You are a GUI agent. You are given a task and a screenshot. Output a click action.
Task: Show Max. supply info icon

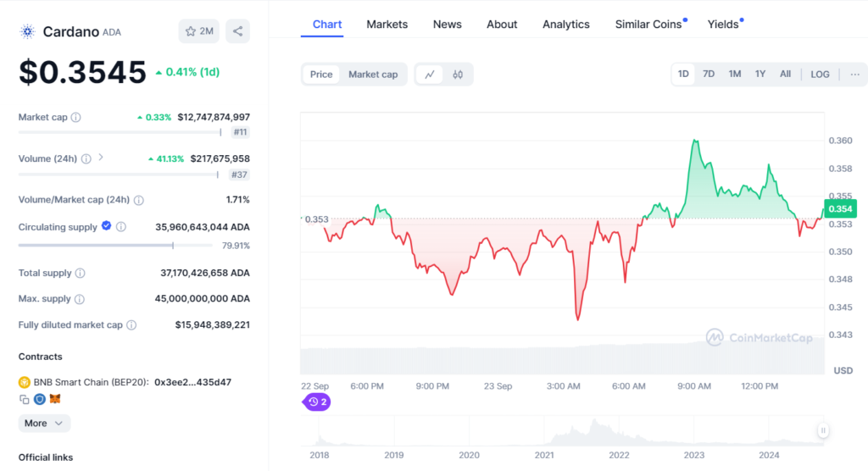pyautogui.click(x=80, y=299)
